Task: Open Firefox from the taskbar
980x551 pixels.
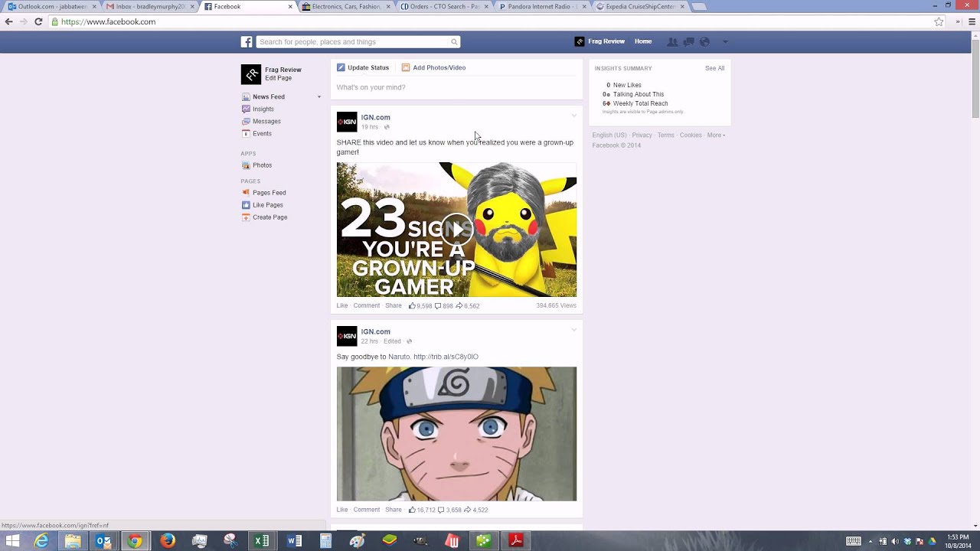Action: pos(168,541)
